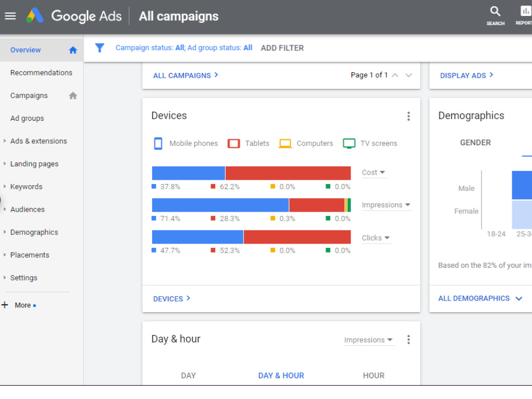Click green TV segment of Impressions bar
Viewport: 532px width, 399px height.
pyautogui.click(x=349, y=205)
